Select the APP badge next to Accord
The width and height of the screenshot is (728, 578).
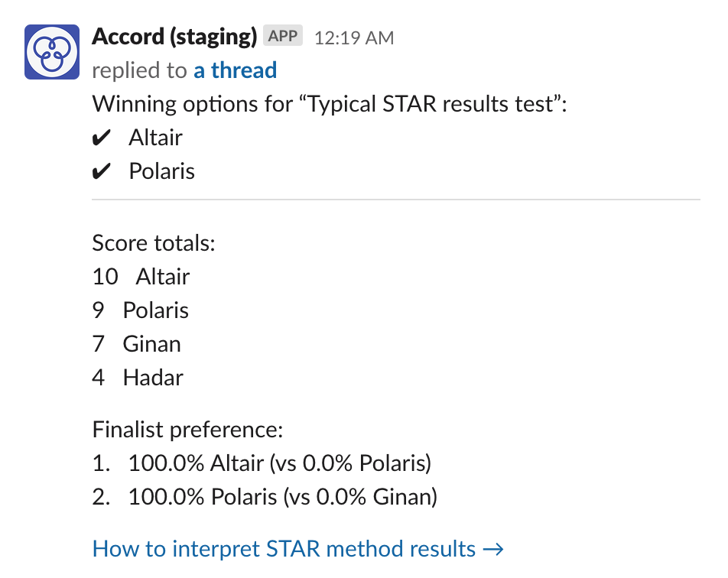281,35
